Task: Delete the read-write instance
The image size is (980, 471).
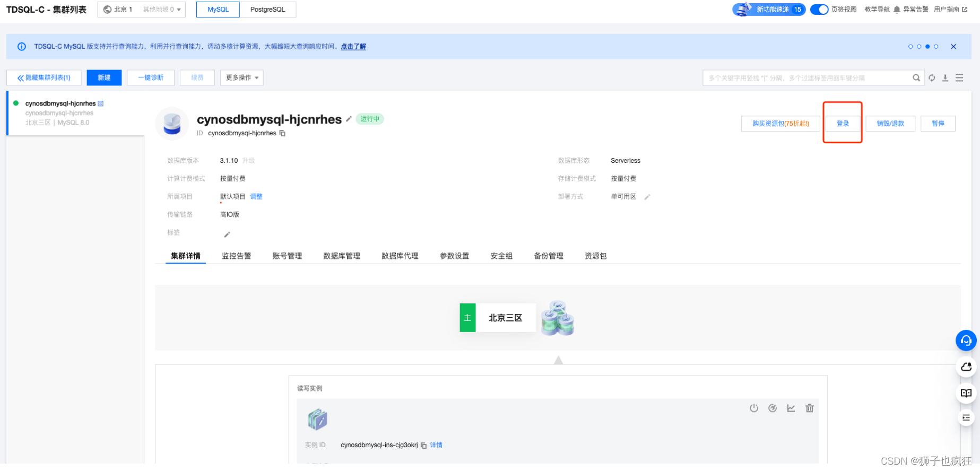Action: click(809, 408)
